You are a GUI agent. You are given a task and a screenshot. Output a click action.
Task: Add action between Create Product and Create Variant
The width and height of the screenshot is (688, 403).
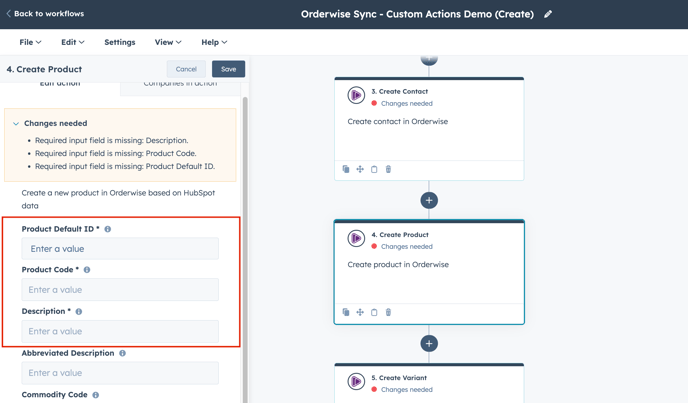click(429, 344)
